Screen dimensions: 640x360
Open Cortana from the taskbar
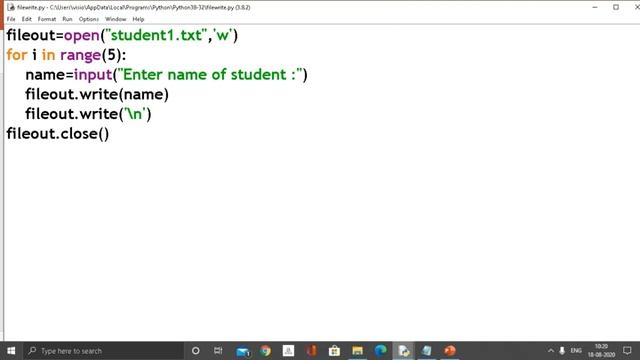click(196, 351)
